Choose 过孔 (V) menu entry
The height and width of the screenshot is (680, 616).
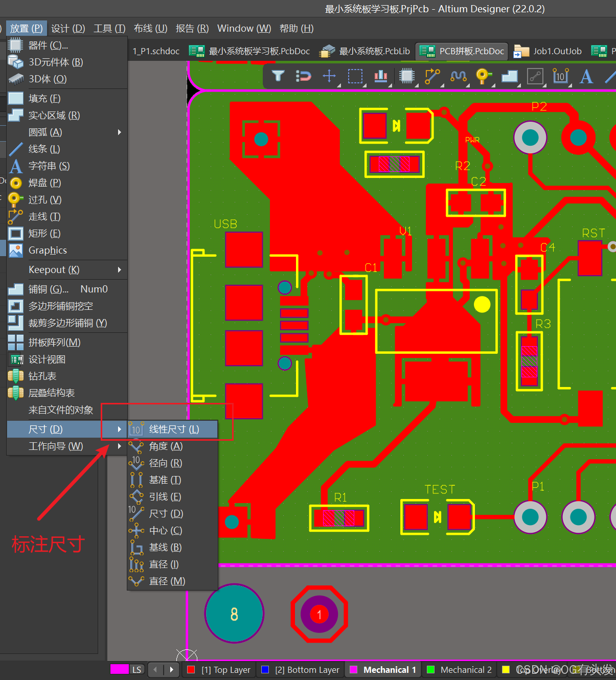[x=67, y=200]
